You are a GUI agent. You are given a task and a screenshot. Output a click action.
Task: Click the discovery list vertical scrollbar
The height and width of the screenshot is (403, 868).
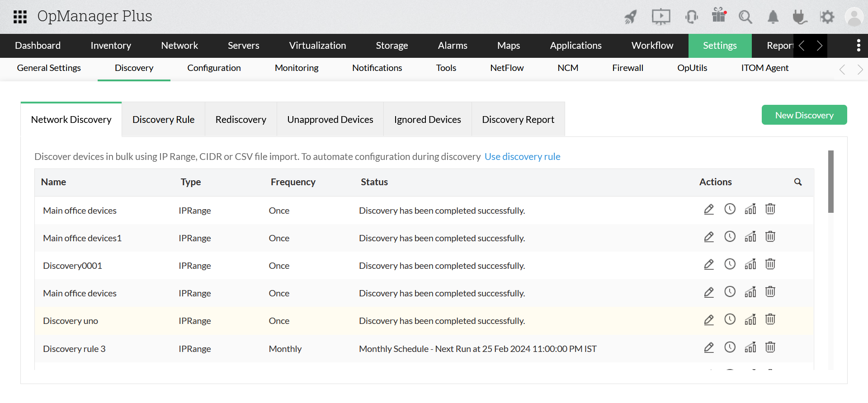pos(830,182)
